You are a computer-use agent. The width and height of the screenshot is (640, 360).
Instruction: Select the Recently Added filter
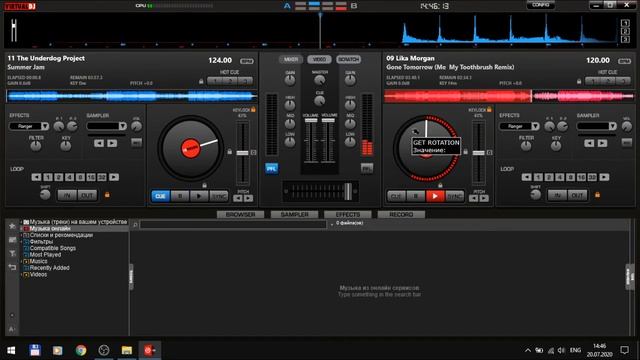49,268
